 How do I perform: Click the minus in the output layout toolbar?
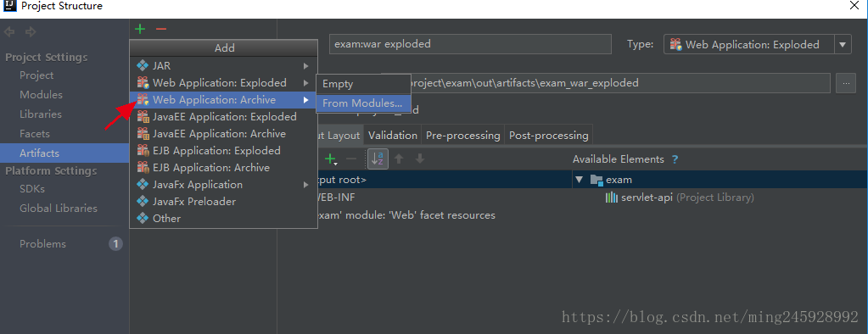[x=351, y=159]
